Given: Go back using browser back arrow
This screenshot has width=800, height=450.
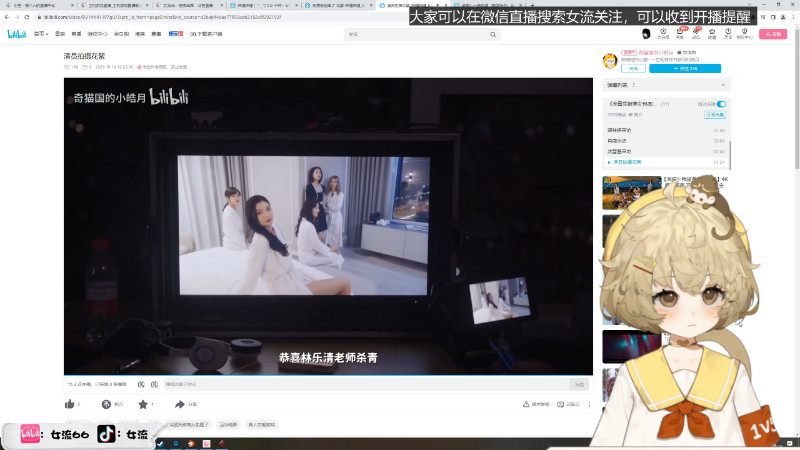Looking at the screenshot, I should pos(7,17).
